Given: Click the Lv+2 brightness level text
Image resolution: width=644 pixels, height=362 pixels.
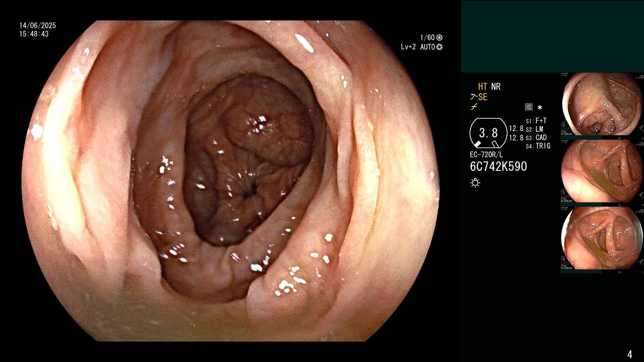Looking at the screenshot, I should point(408,47).
